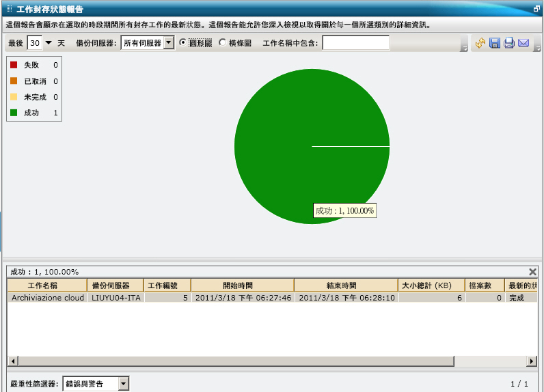
Task: Select the 圓形圖 pie chart radio button
Action: point(183,42)
